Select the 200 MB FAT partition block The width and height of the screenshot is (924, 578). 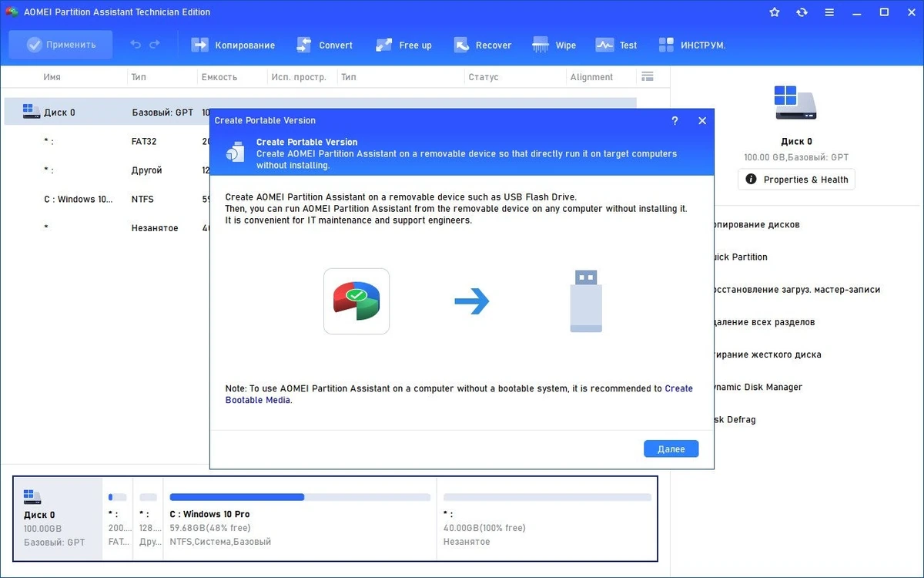point(118,519)
